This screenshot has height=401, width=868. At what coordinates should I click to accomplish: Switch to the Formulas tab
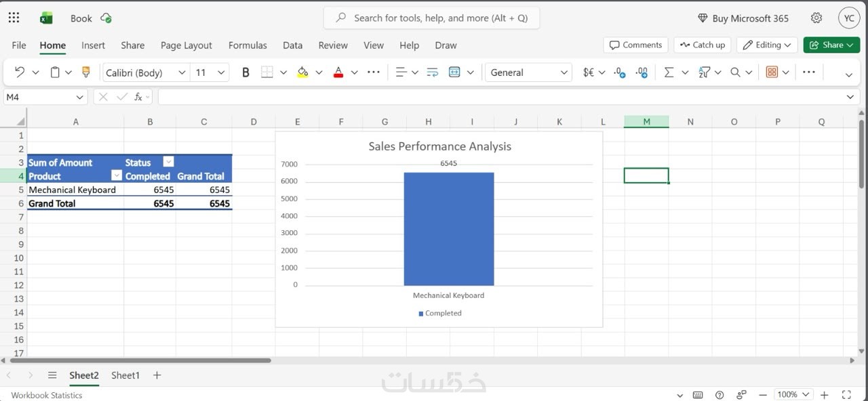(248, 45)
